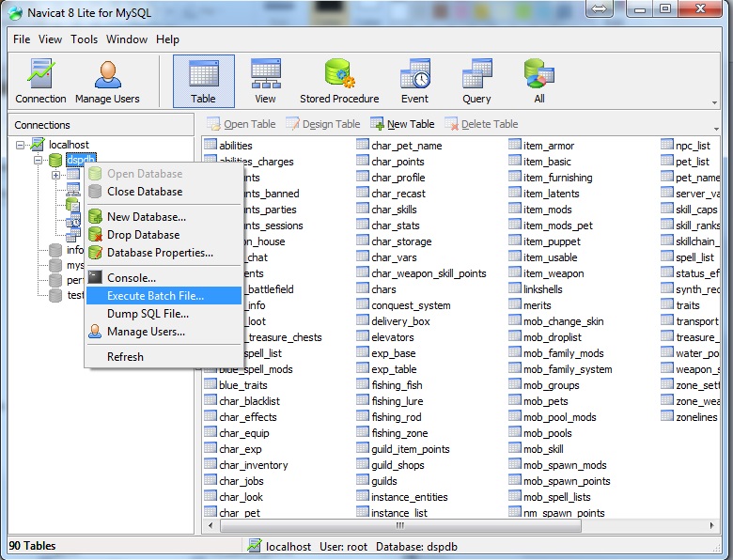Open the Manage Users toolbar icon
Viewport: 733px width, 560px height.
point(107,81)
